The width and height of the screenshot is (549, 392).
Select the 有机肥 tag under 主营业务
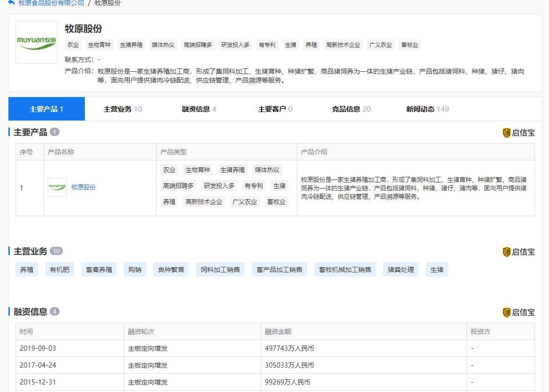click(x=59, y=269)
